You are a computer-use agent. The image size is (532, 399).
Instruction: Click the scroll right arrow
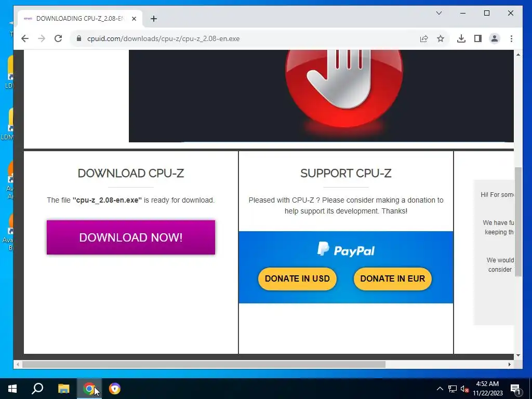pos(509,364)
